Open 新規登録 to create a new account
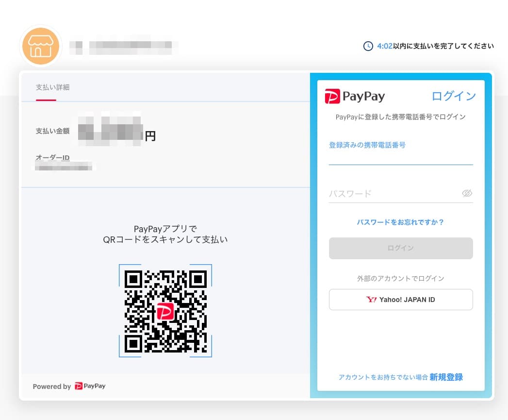The image size is (508, 420). [x=445, y=377]
